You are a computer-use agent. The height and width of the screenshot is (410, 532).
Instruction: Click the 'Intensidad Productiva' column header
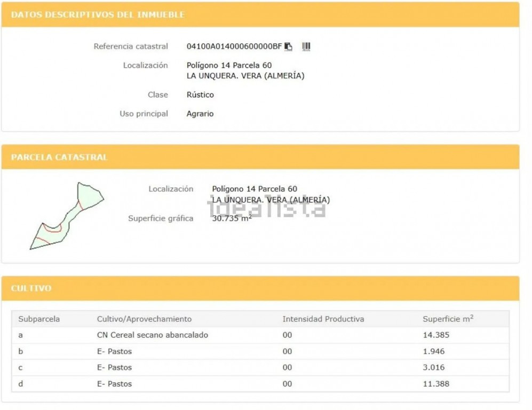coord(323,319)
